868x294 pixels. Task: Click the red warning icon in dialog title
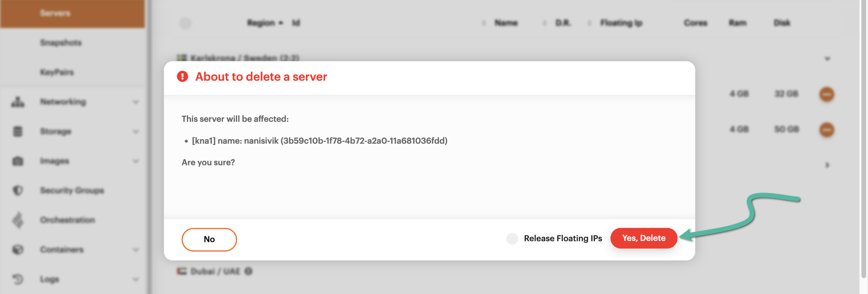click(x=182, y=76)
